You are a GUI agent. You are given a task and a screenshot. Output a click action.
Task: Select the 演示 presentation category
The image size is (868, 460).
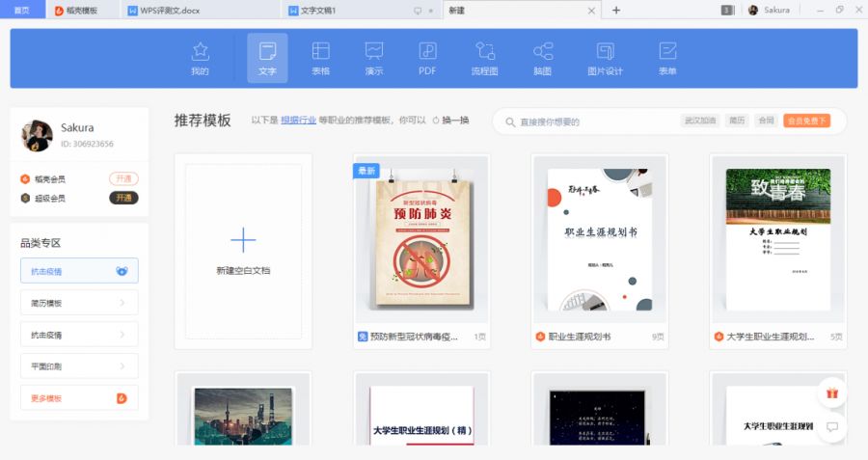point(374,58)
